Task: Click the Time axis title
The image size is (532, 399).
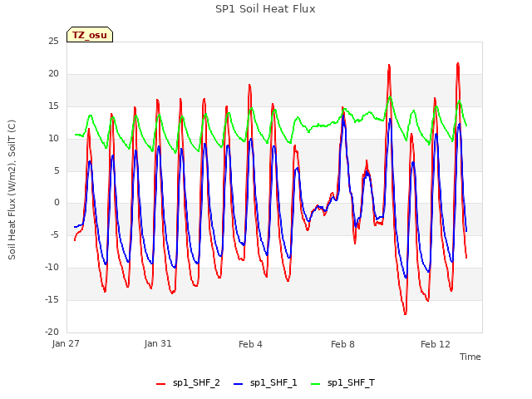Action: (x=470, y=357)
